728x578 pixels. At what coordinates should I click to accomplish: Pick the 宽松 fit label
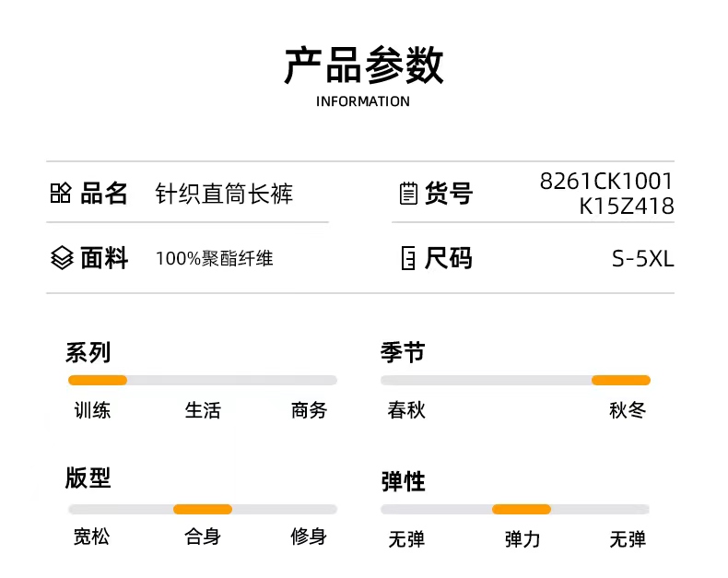tap(91, 537)
